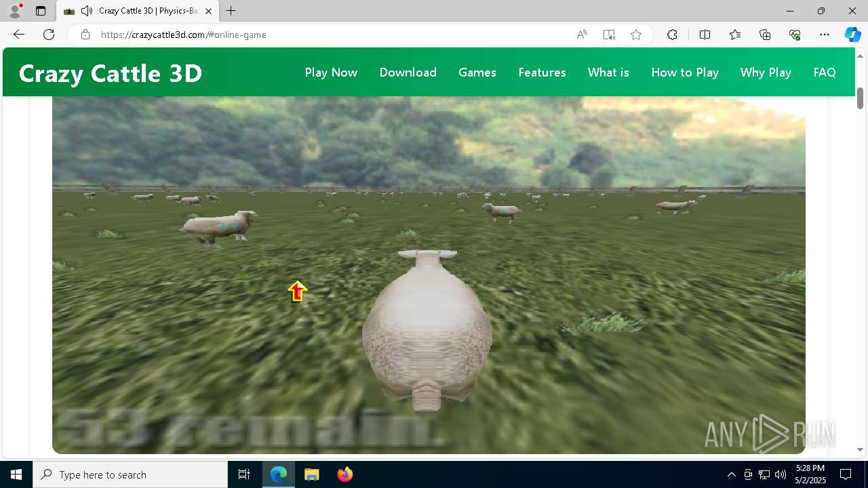The width and height of the screenshot is (868, 488).
Task: Add this page to favorites star
Action: (636, 35)
